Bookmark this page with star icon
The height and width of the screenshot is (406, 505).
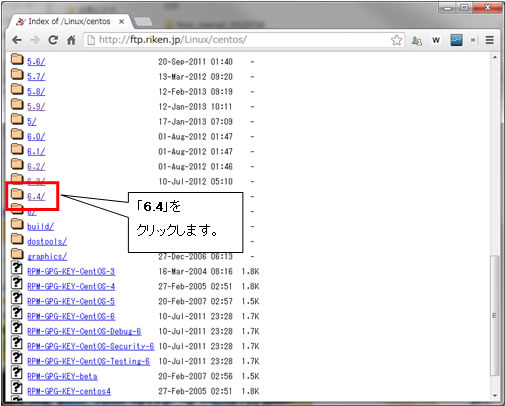click(396, 40)
